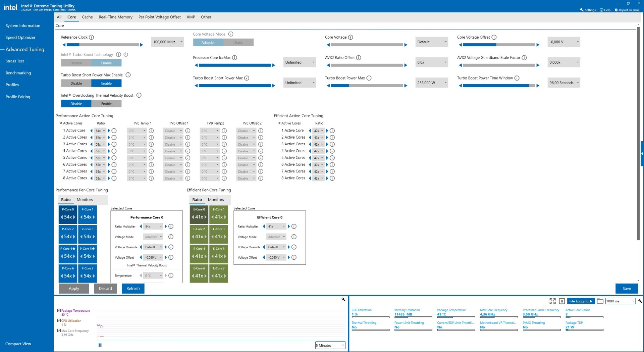Toggle Package Temperature graph checkbox
The image size is (644, 352).
[59, 311]
